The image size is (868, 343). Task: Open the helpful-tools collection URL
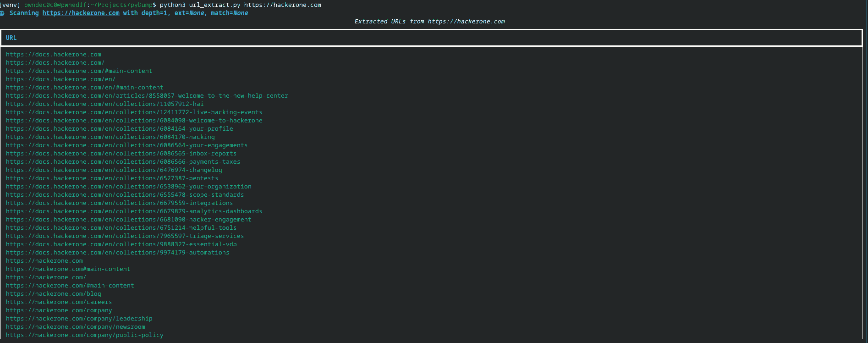click(x=121, y=228)
